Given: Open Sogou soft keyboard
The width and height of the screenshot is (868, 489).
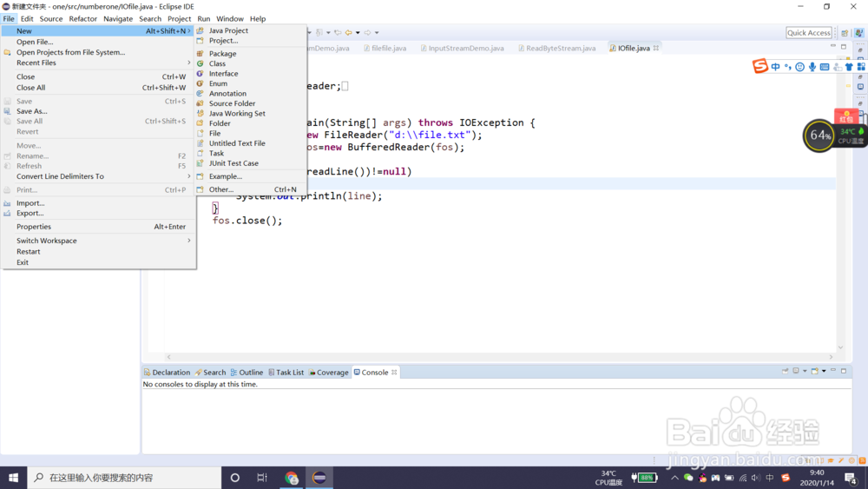Looking at the screenshot, I should (x=825, y=67).
